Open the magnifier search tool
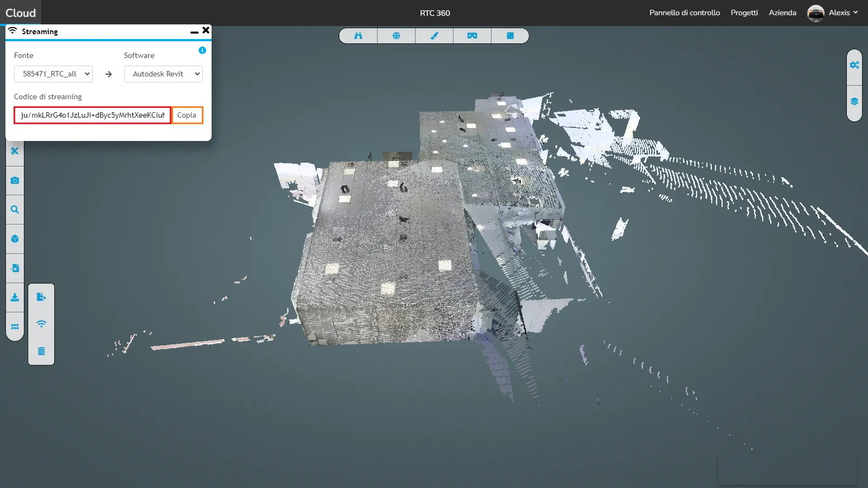Image resolution: width=868 pixels, height=488 pixels. tap(15, 210)
